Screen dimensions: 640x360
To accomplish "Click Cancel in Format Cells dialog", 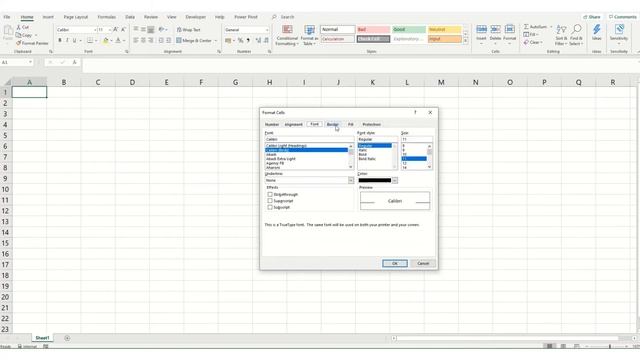I will click(x=423, y=263).
